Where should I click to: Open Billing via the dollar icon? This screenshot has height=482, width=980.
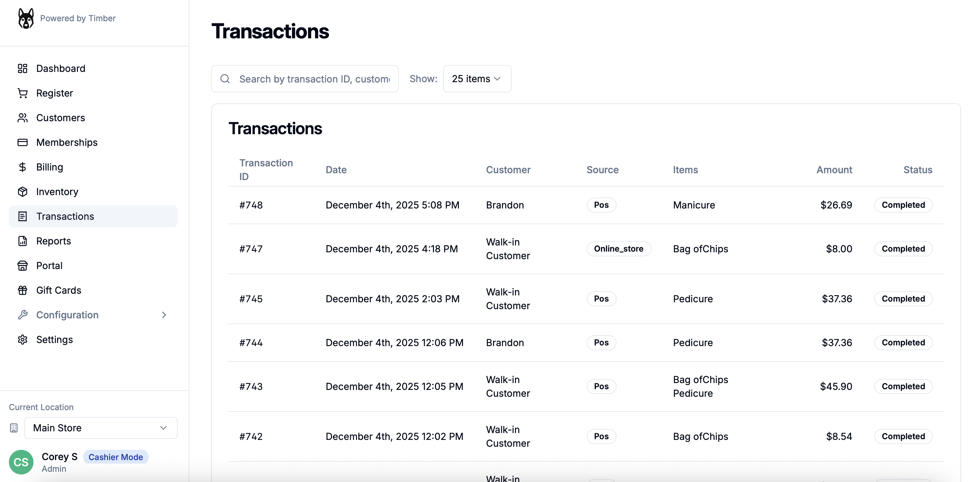click(x=23, y=167)
